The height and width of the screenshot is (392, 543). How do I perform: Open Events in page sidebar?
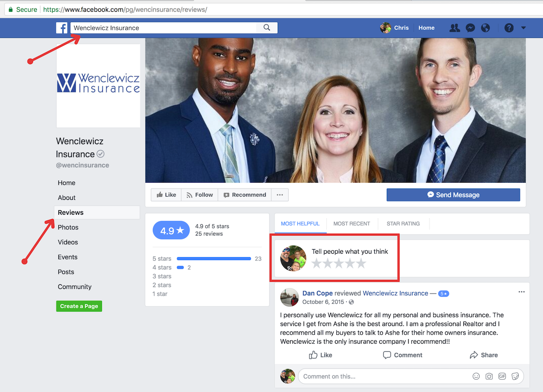[67, 257]
